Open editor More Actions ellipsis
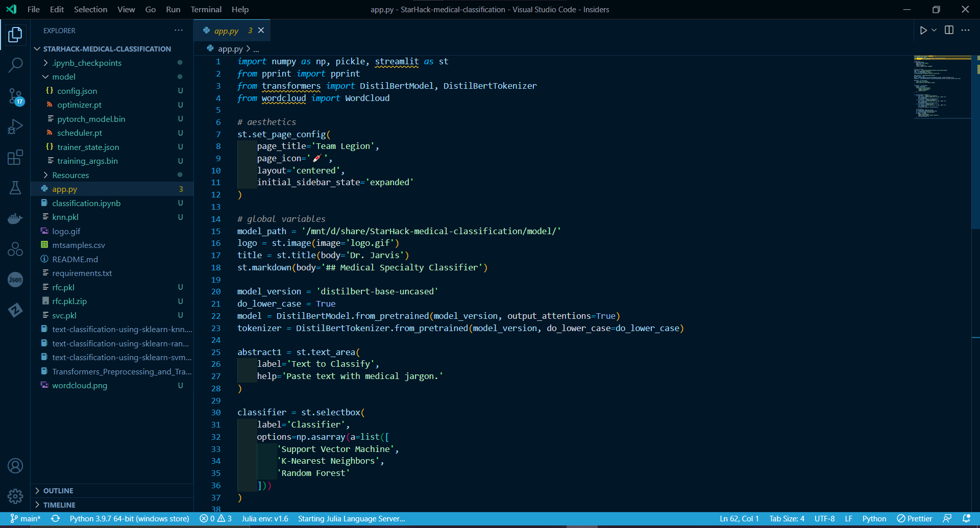 tap(965, 30)
